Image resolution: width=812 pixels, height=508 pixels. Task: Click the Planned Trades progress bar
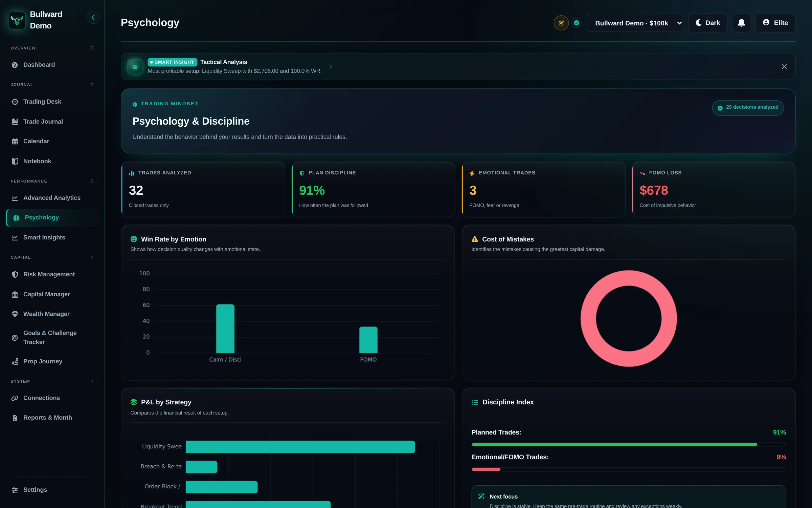(628, 444)
